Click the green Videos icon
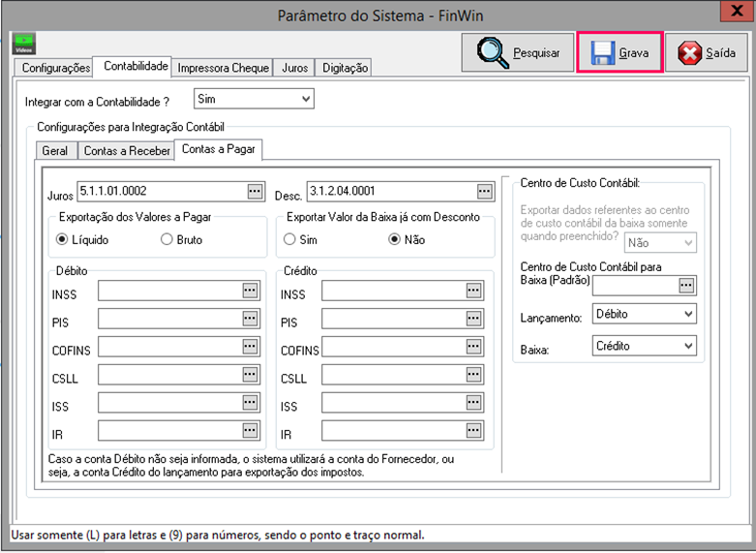Screen dimensions: 756x553 tap(22, 44)
